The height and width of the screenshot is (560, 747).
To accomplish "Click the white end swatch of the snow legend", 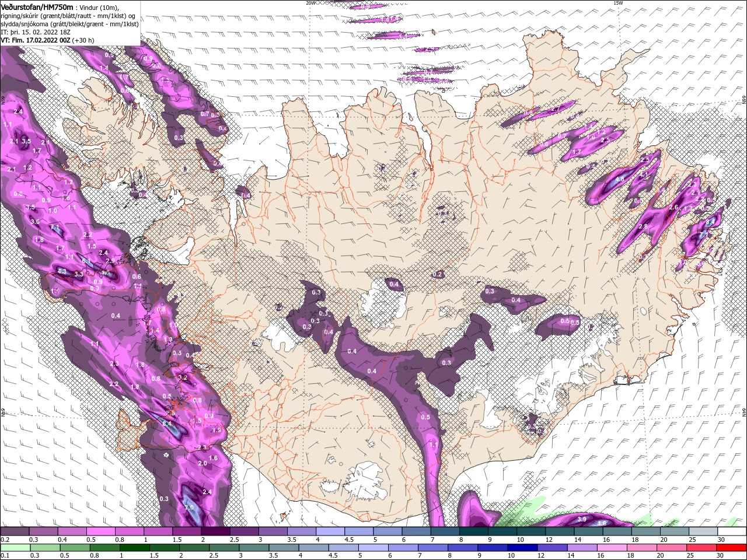I will point(732,531).
